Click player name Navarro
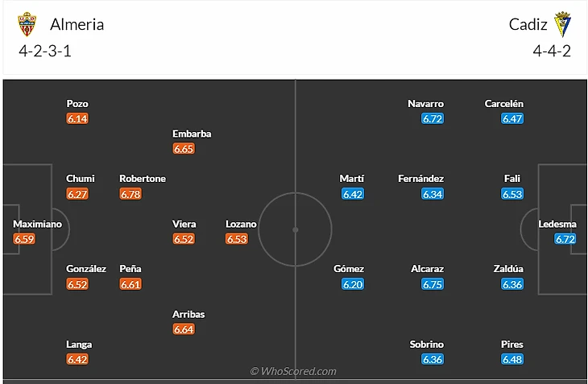 click(426, 104)
